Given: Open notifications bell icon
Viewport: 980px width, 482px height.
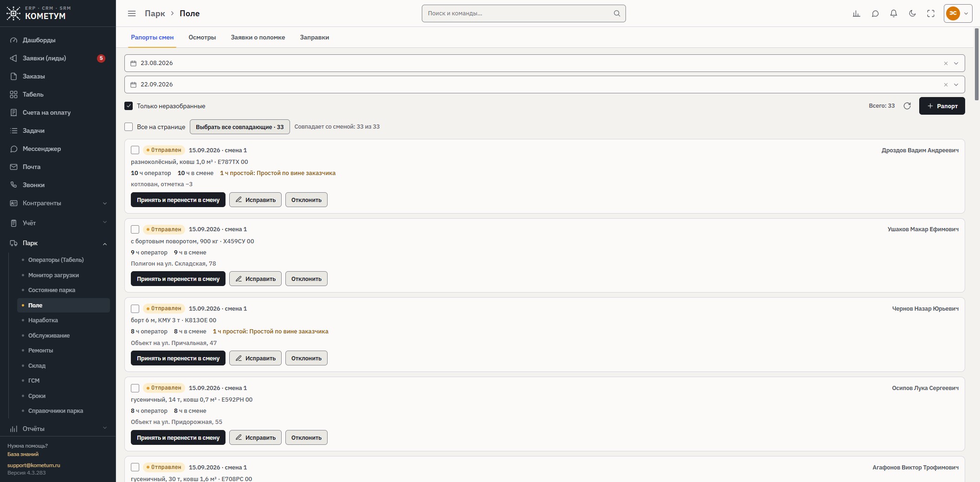Looking at the screenshot, I should point(894,13).
